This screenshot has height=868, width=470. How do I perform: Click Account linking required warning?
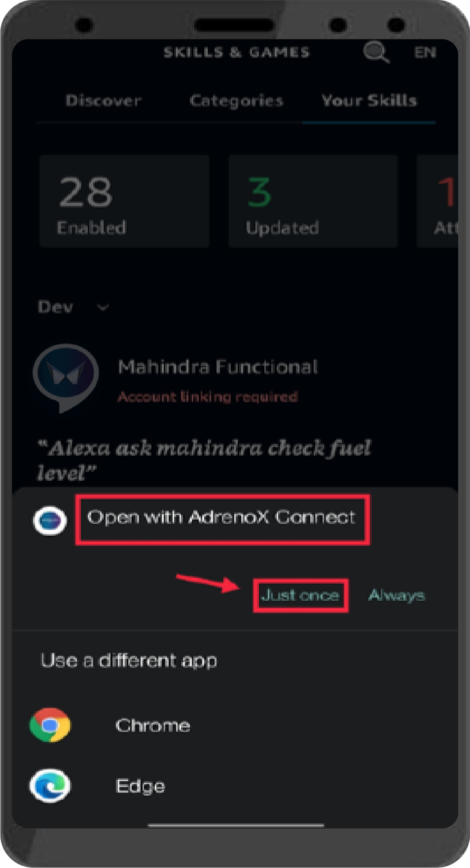coord(208,397)
